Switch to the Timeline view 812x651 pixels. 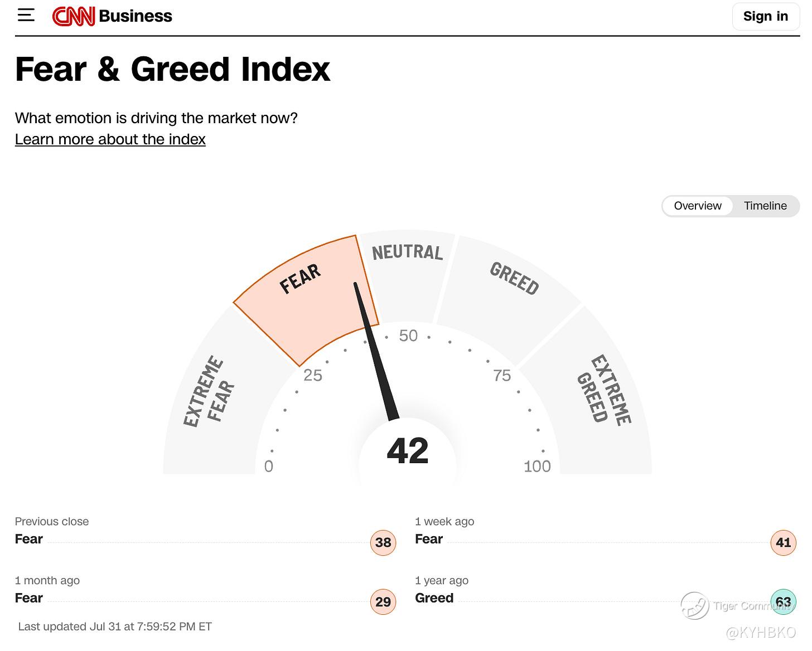765,206
